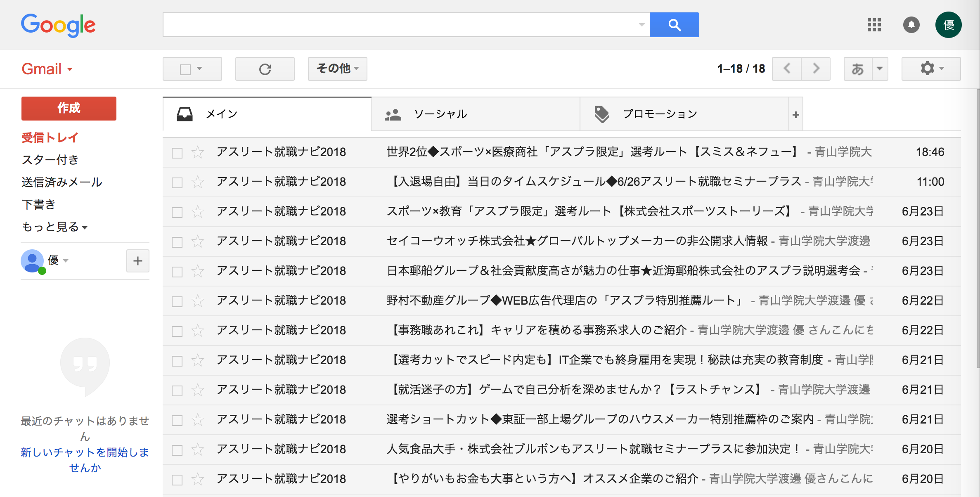The image size is (980, 497).
Task: Go to previous page of messages
Action: click(787, 69)
